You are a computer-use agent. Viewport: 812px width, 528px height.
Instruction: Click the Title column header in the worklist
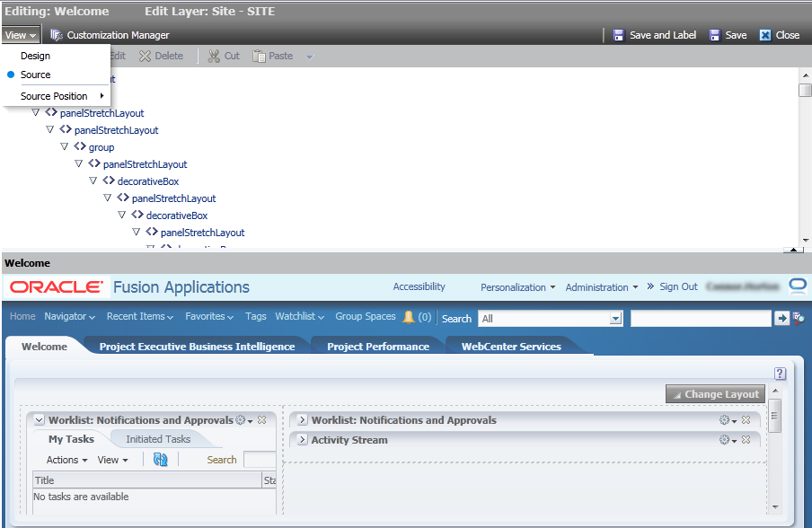(147, 480)
